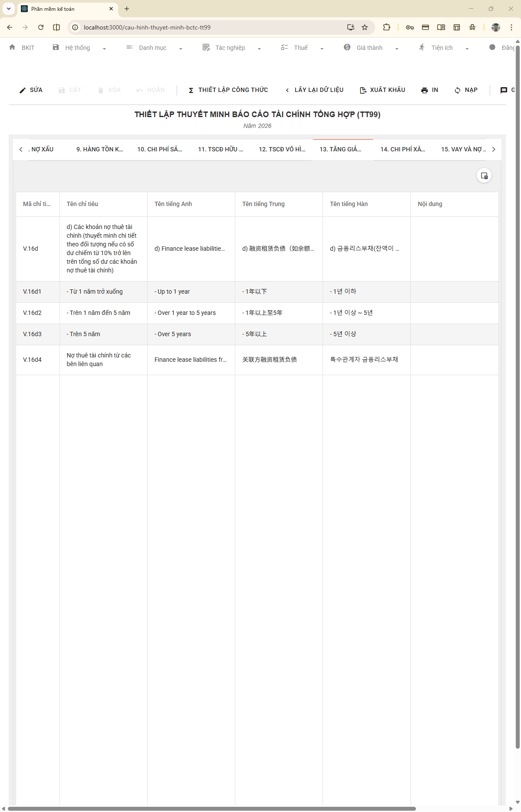The image size is (521, 812).
Task: Open a new browser tab with the plus icon
Action: point(127,9)
